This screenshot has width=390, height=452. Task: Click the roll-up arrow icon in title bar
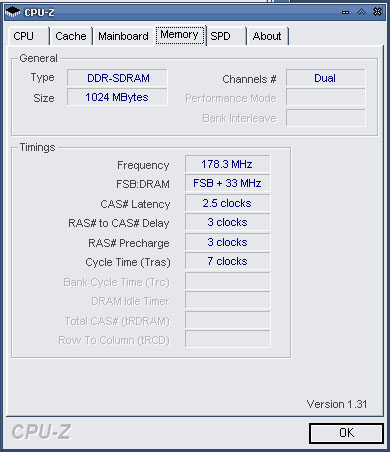[x=361, y=12]
